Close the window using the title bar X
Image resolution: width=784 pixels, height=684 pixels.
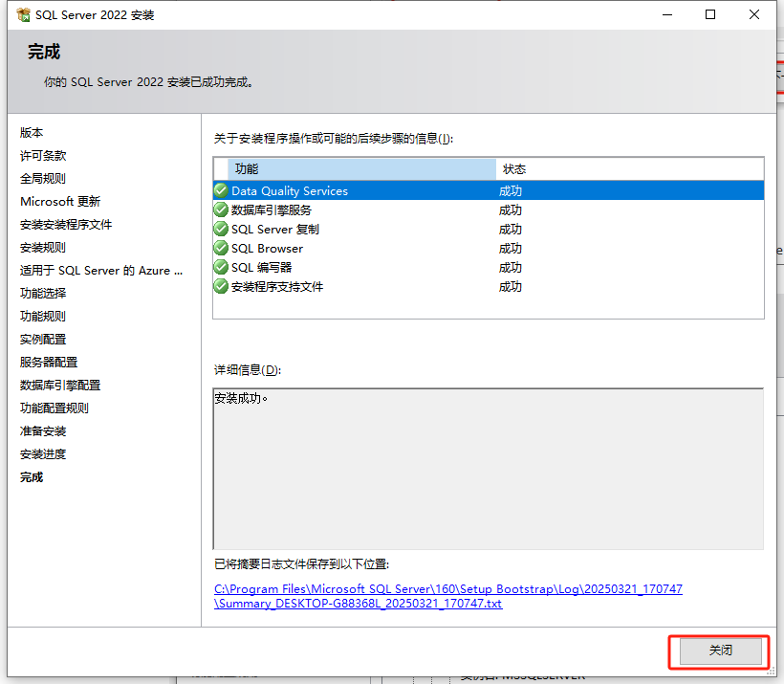(x=754, y=15)
